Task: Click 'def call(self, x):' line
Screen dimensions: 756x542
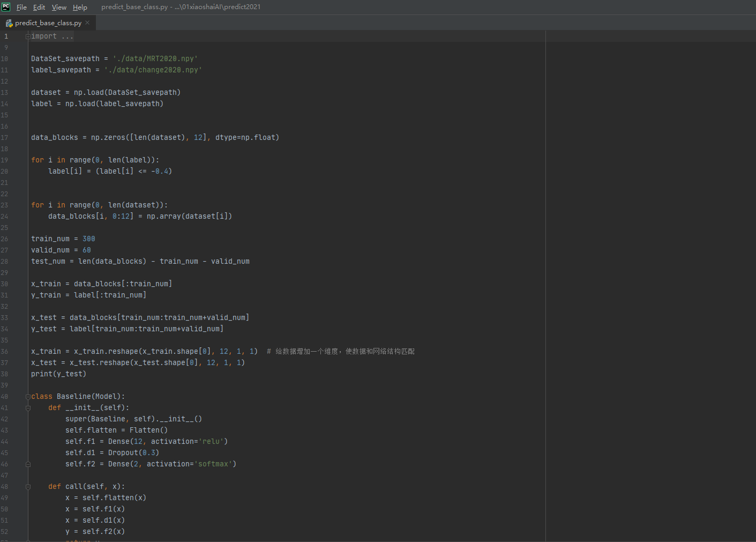Action: coord(86,487)
